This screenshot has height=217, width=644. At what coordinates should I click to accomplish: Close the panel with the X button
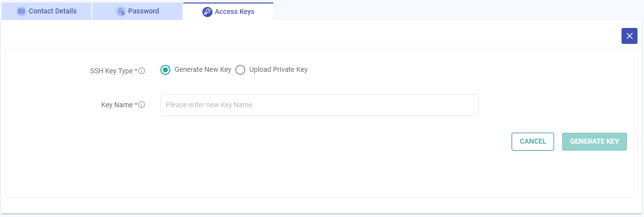[629, 36]
